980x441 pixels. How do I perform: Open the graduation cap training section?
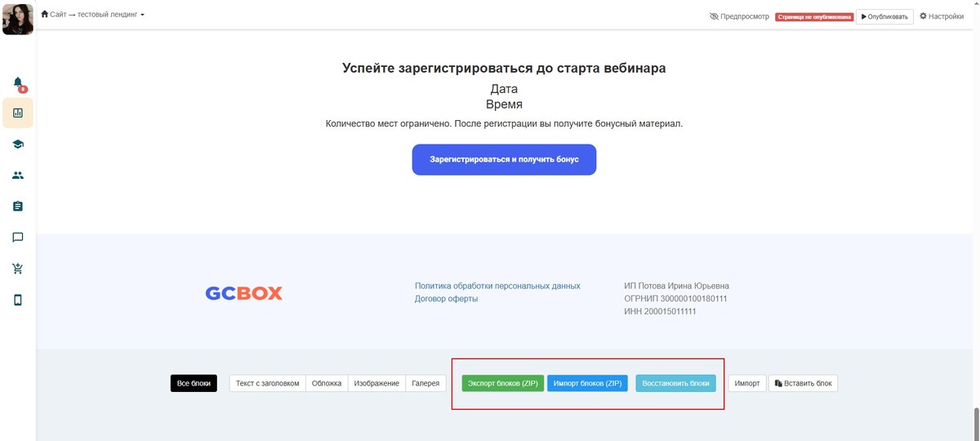(18, 145)
